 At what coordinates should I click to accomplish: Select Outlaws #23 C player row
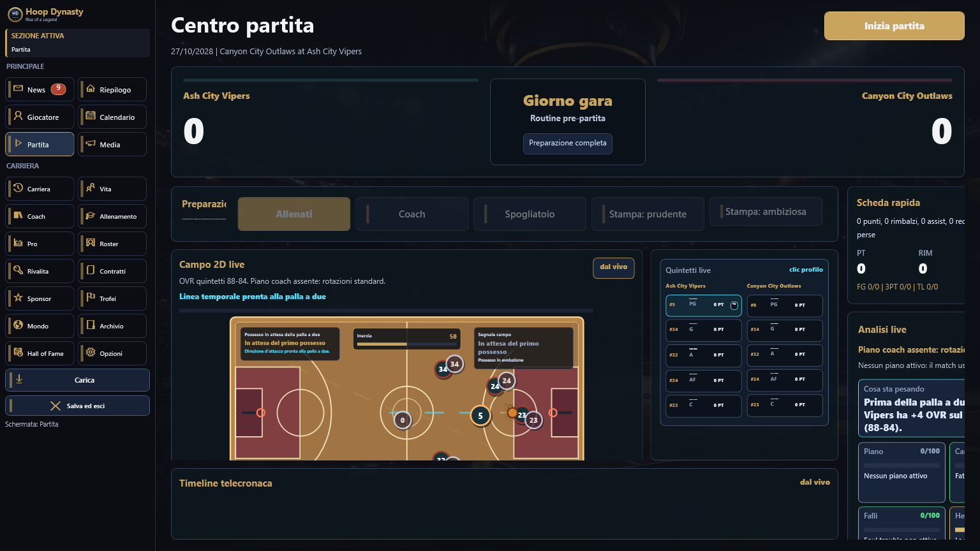tap(785, 406)
